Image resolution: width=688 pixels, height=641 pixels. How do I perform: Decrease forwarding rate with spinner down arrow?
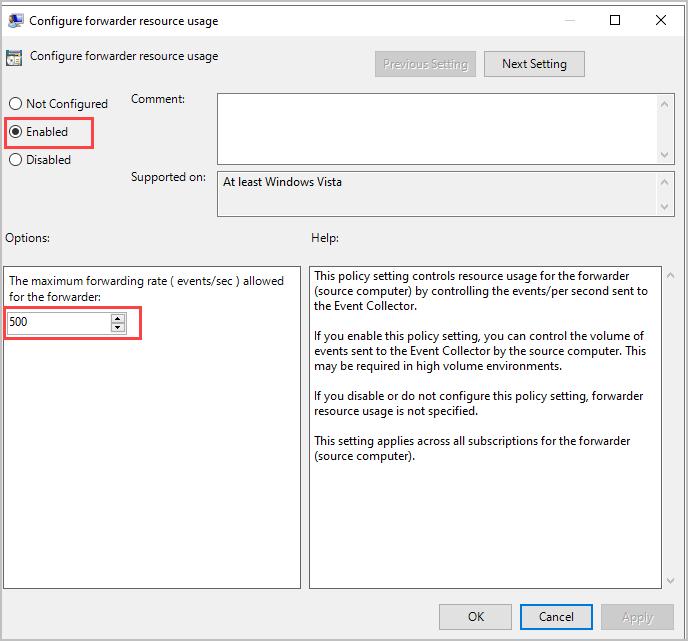[x=118, y=328]
